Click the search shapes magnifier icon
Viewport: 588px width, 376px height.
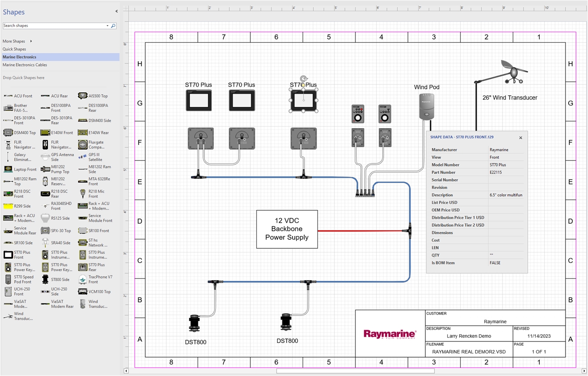pos(113,26)
